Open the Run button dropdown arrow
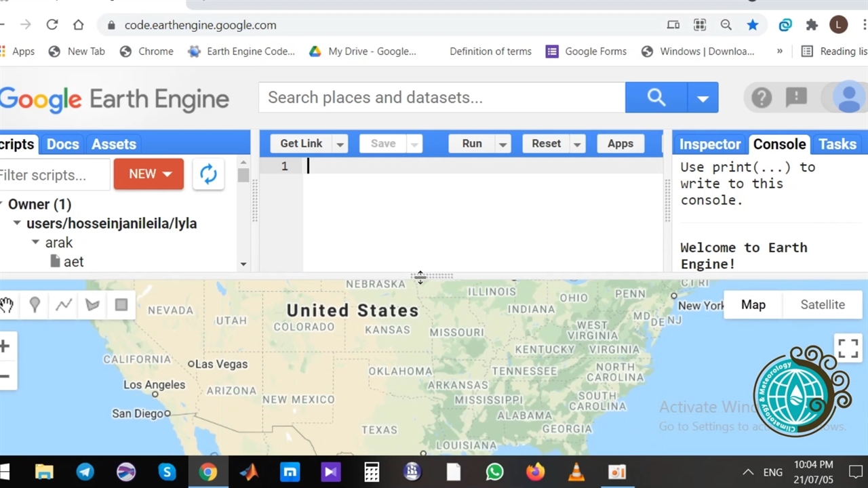 (x=502, y=144)
